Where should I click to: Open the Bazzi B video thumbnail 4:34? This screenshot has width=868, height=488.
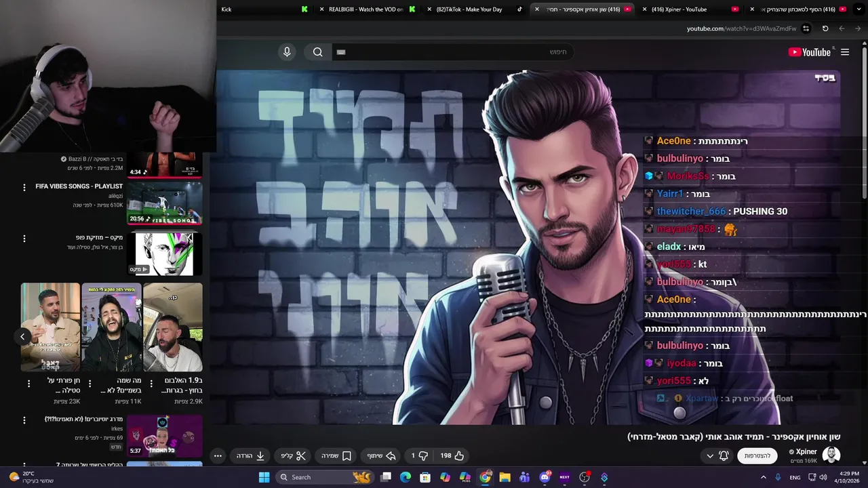[x=165, y=165]
